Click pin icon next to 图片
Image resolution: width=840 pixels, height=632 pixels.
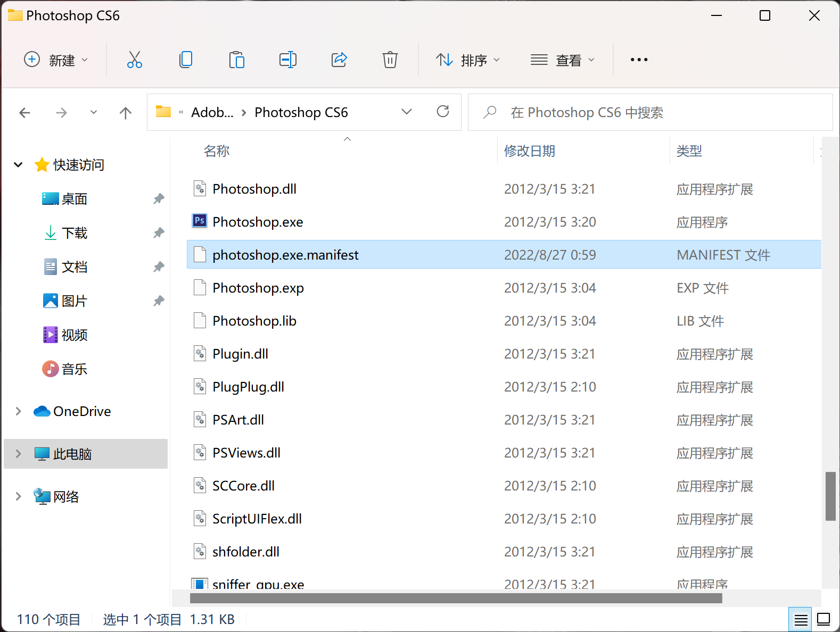159,301
